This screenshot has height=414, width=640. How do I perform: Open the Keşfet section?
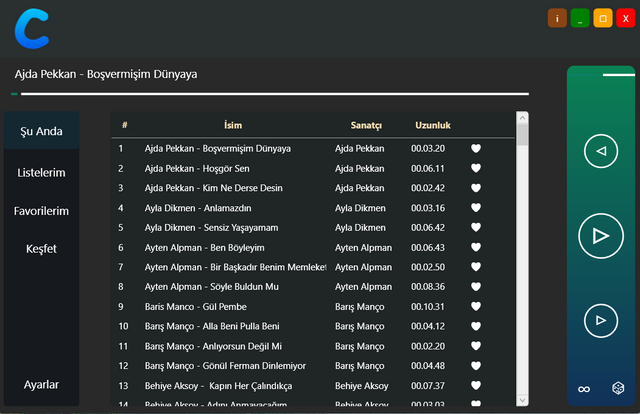42,249
